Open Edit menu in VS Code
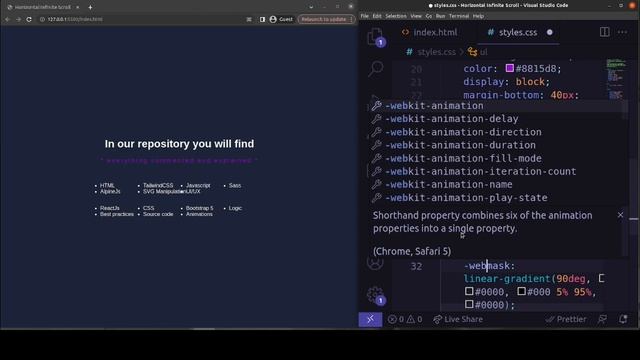The height and width of the screenshot is (360, 640). [x=377, y=16]
